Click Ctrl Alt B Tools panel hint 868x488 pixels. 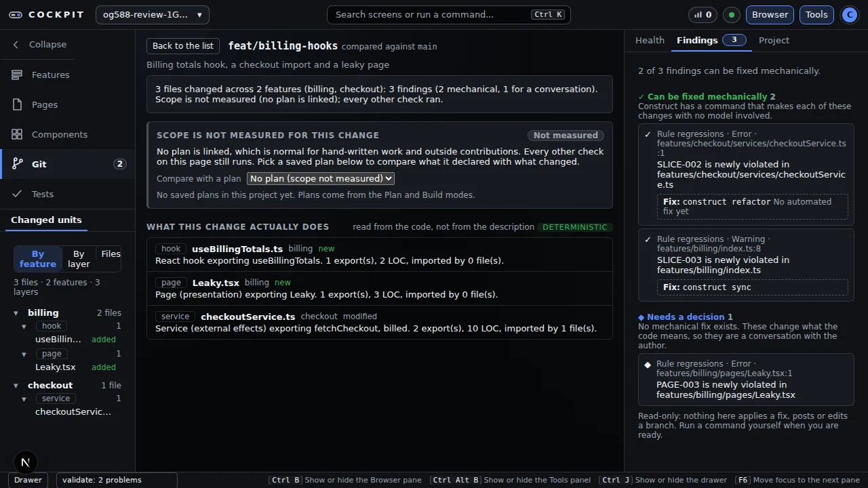pyautogui.click(x=511, y=480)
